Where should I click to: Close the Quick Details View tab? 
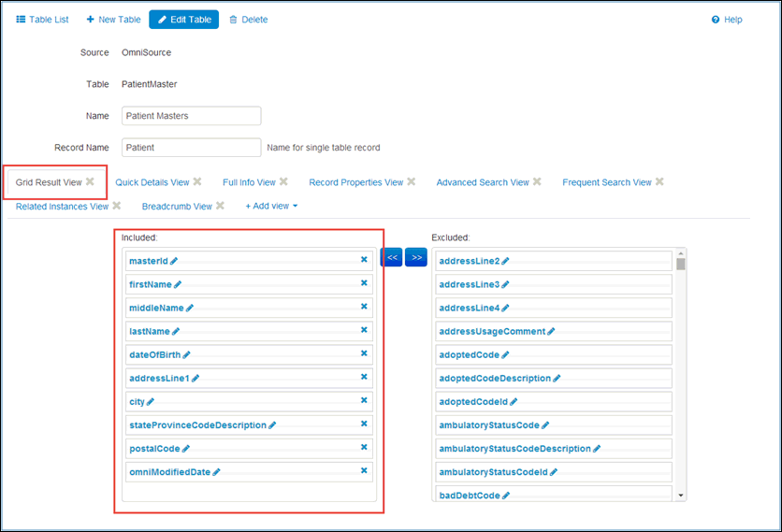pos(197,182)
